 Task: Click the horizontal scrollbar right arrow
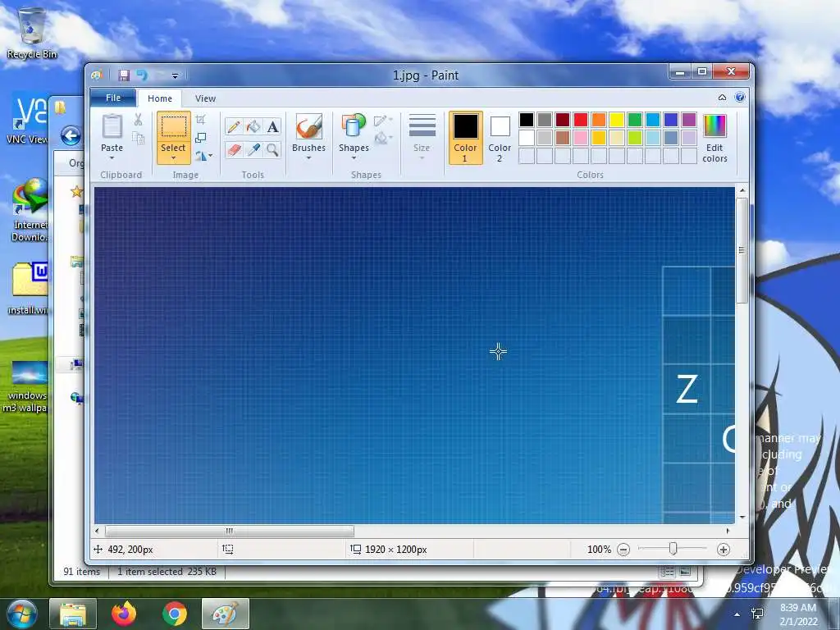click(x=728, y=532)
